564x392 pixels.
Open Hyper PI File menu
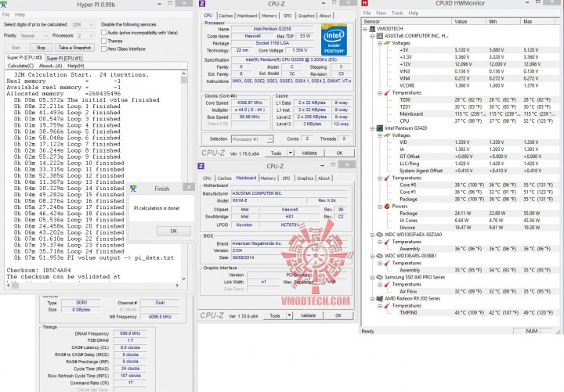tap(5, 15)
